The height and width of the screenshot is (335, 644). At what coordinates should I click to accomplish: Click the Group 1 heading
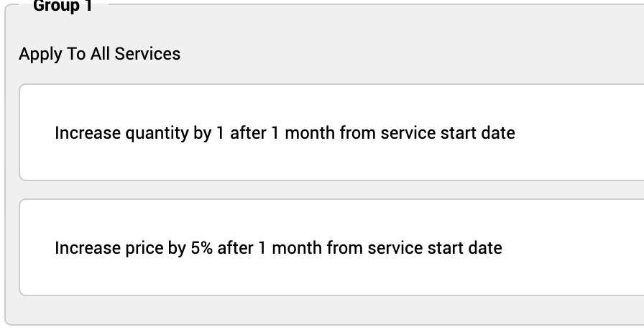[63, 6]
